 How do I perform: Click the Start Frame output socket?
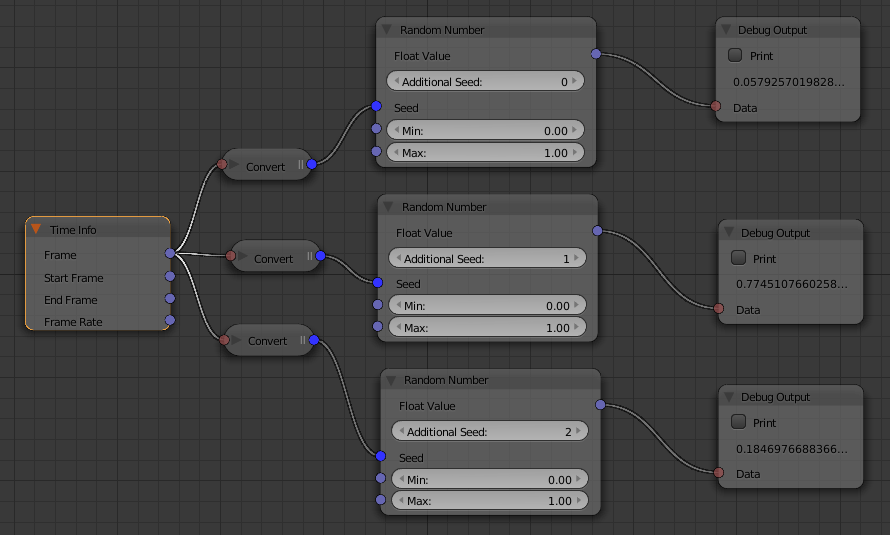click(170, 276)
